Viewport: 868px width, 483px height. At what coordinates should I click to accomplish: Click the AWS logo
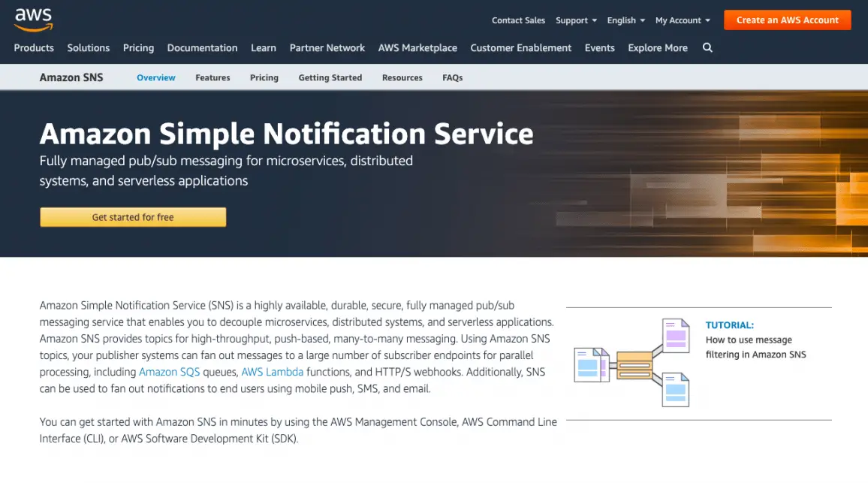pyautogui.click(x=33, y=20)
